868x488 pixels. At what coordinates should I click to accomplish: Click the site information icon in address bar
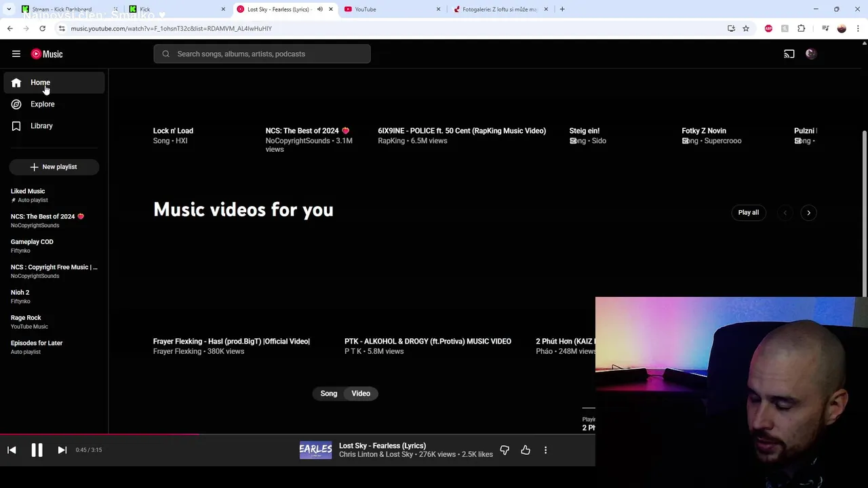click(62, 28)
